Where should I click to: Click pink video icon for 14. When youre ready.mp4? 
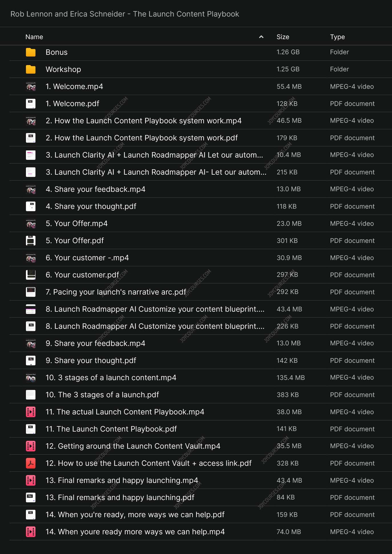[x=31, y=532]
